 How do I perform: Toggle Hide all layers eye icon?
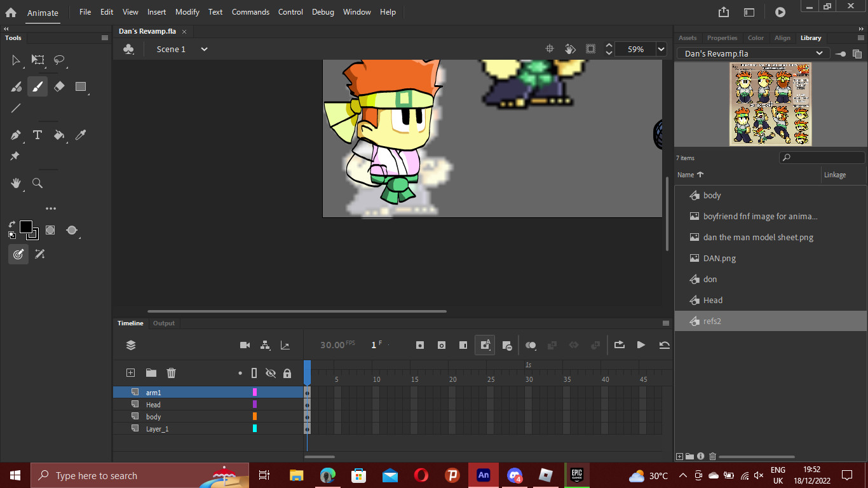pos(271,373)
